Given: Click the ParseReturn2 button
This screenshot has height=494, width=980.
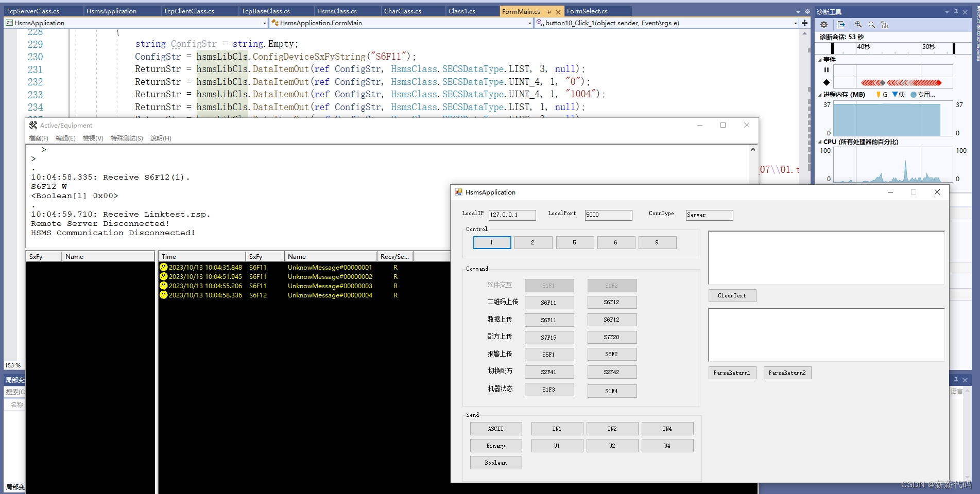Looking at the screenshot, I should (x=787, y=373).
